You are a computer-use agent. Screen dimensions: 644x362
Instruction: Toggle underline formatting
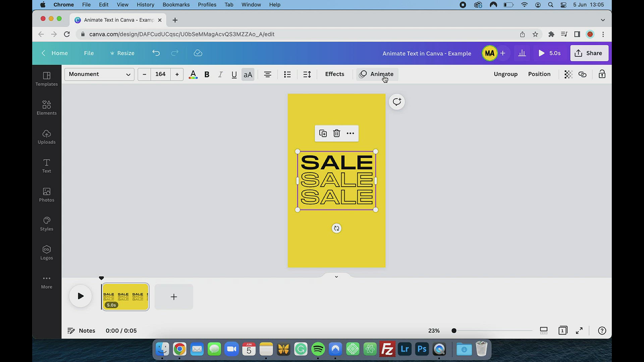point(234,74)
